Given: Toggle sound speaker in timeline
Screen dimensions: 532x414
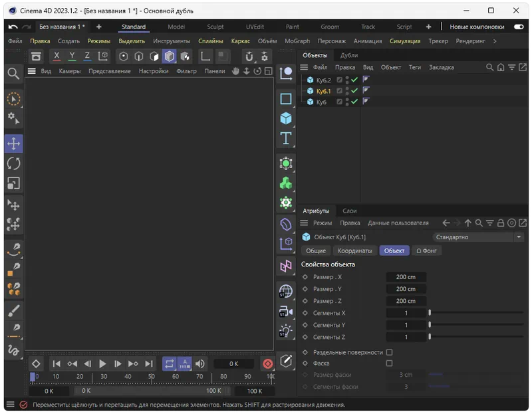Looking at the screenshot, I should (200, 363).
